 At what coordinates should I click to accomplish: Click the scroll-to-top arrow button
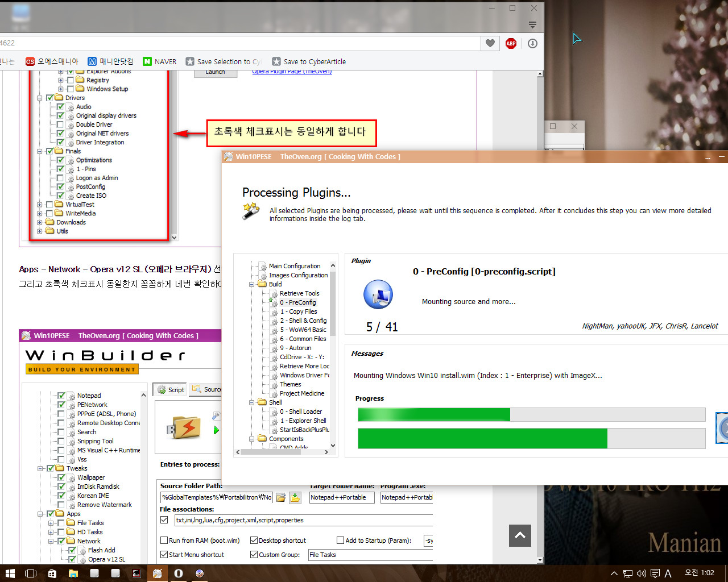[x=520, y=535]
